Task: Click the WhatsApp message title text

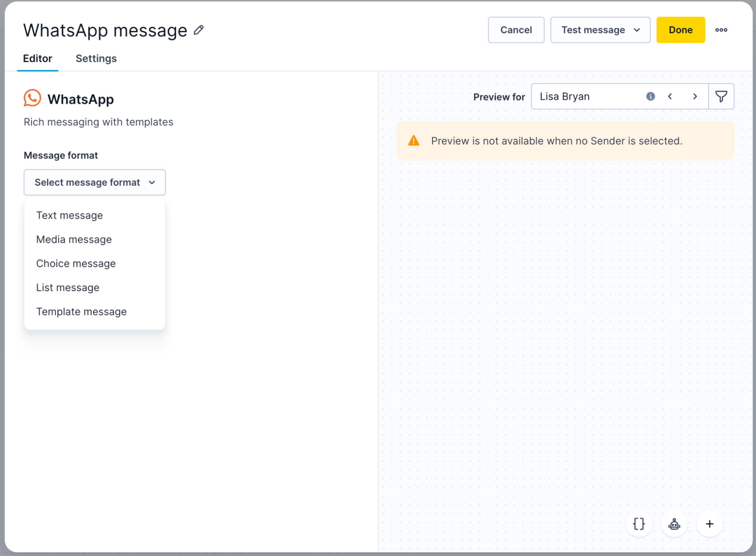Action: pos(105,30)
